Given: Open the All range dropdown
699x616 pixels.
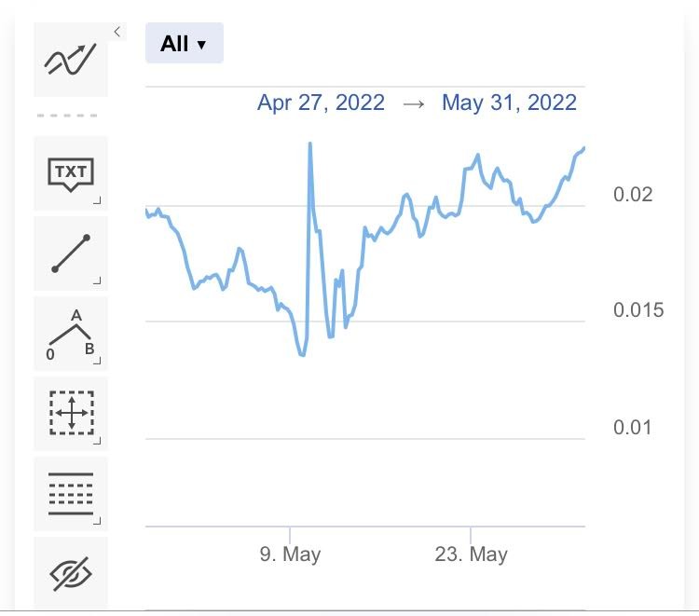Looking at the screenshot, I should click(185, 43).
